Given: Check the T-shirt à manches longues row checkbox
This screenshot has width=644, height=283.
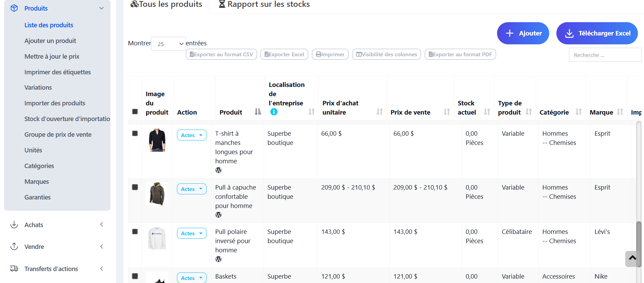Looking at the screenshot, I should coord(135,133).
